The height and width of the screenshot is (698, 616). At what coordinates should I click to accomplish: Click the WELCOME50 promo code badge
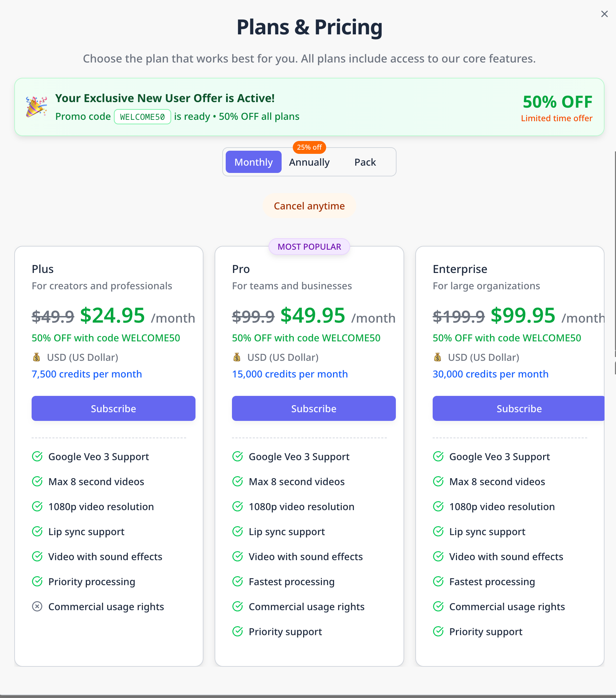point(142,117)
